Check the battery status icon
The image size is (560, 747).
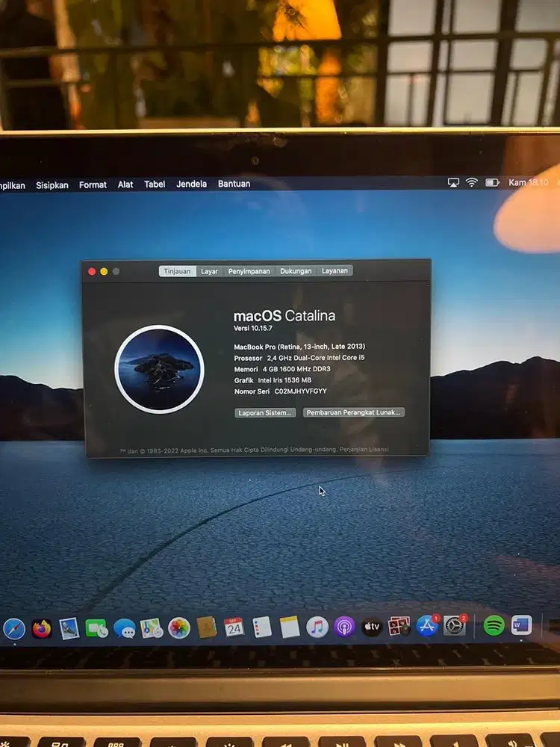pos(492,182)
